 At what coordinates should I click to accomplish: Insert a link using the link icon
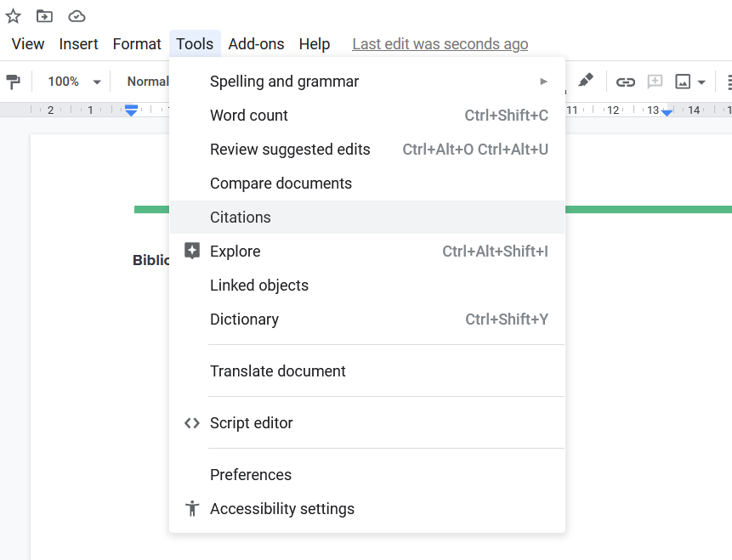click(x=626, y=81)
